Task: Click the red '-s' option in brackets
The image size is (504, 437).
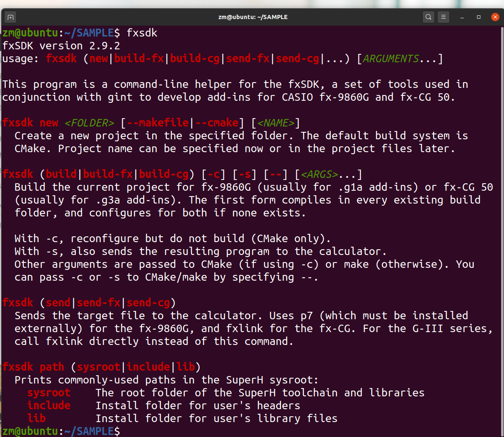Action: (x=245, y=174)
